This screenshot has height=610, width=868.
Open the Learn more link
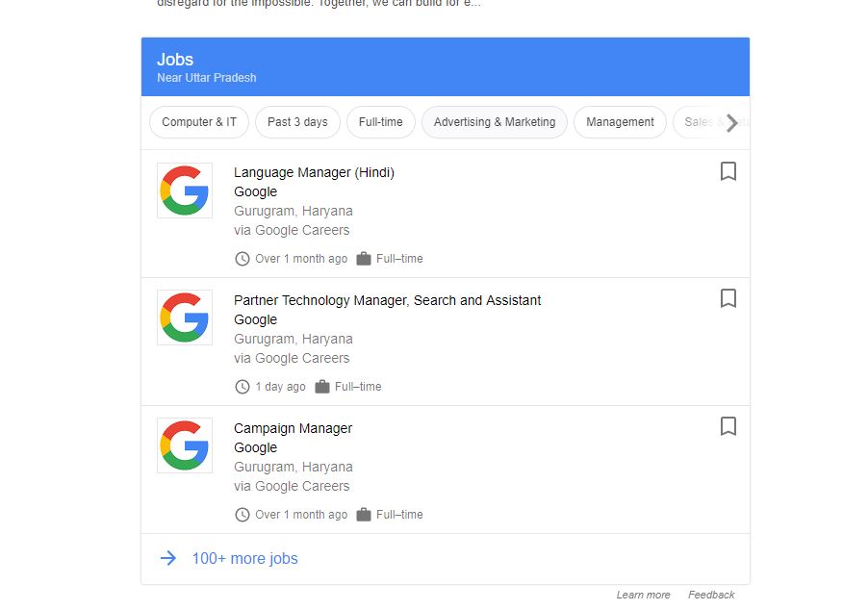[643, 595]
